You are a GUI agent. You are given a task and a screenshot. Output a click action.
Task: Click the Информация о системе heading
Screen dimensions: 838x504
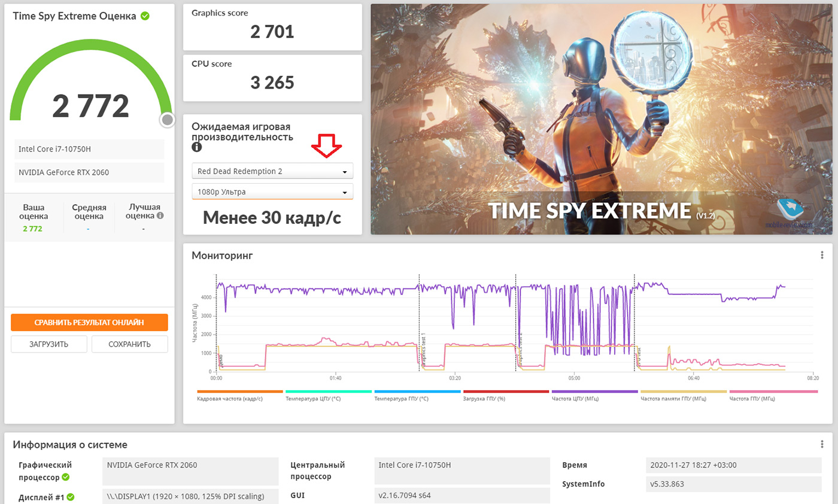(70, 444)
